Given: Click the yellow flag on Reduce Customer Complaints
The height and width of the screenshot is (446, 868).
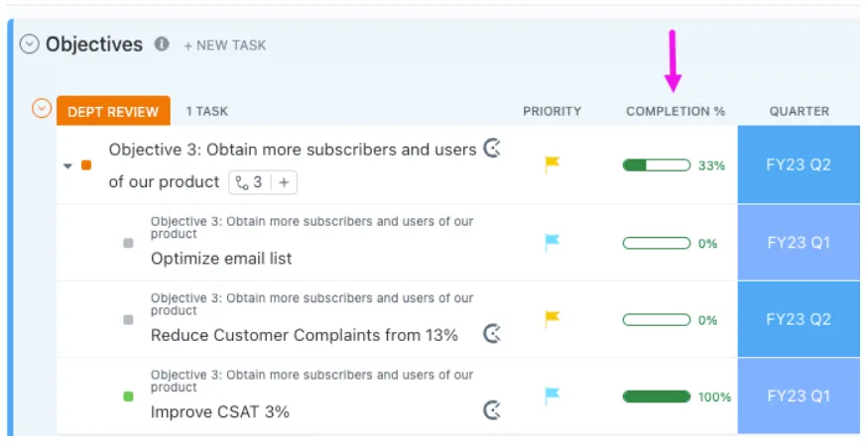Looking at the screenshot, I should (x=552, y=319).
